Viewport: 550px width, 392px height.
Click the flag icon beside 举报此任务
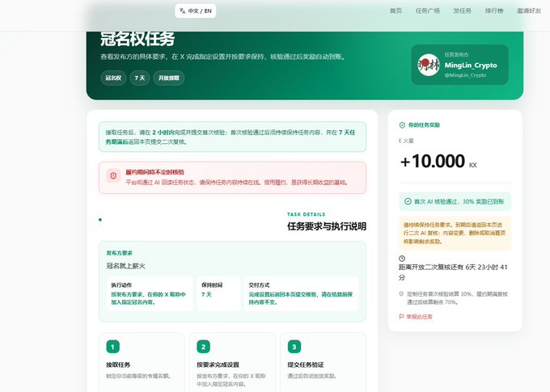point(401,317)
